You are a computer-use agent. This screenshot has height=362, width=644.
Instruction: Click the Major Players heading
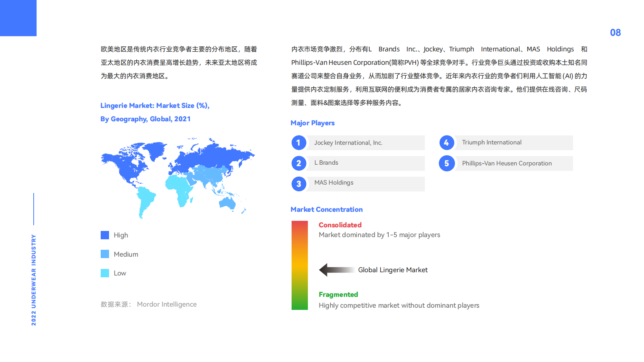(313, 123)
